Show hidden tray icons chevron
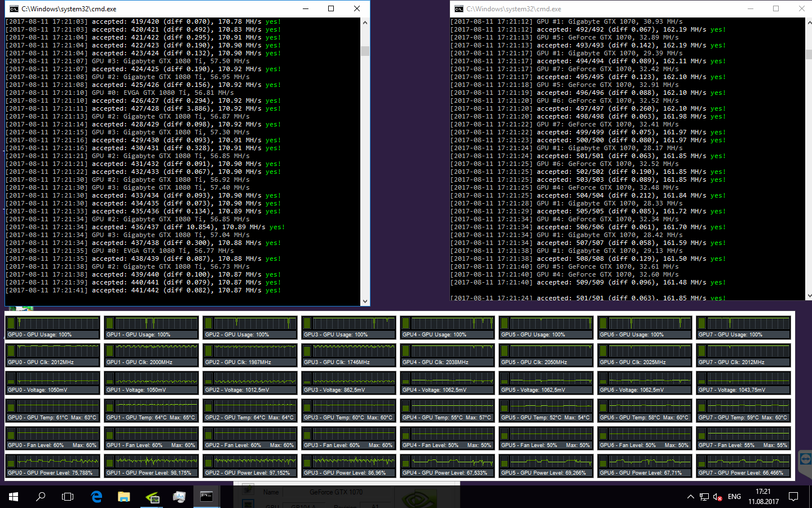The image size is (812, 508). pos(690,497)
